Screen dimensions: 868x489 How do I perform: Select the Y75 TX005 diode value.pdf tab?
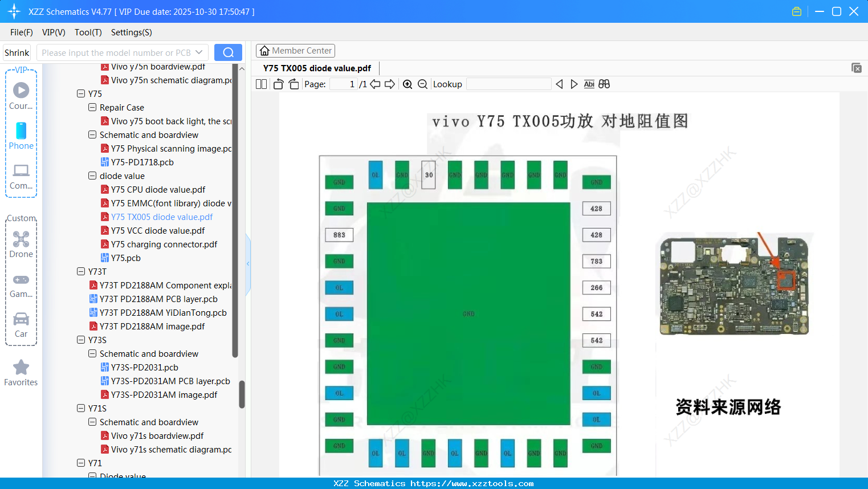[316, 68]
